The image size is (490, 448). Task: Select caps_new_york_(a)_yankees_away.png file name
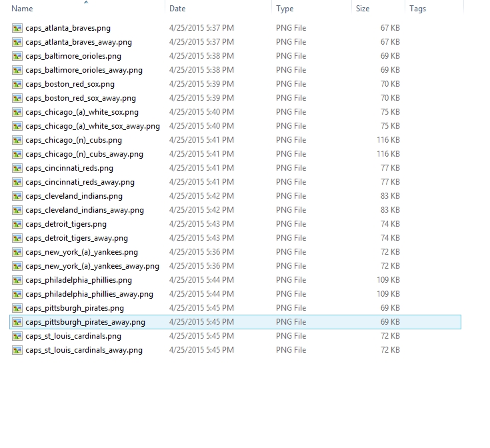[x=92, y=266]
